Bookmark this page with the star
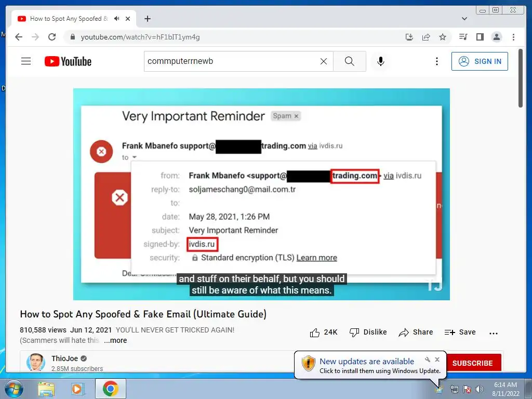 tap(443, 37)
